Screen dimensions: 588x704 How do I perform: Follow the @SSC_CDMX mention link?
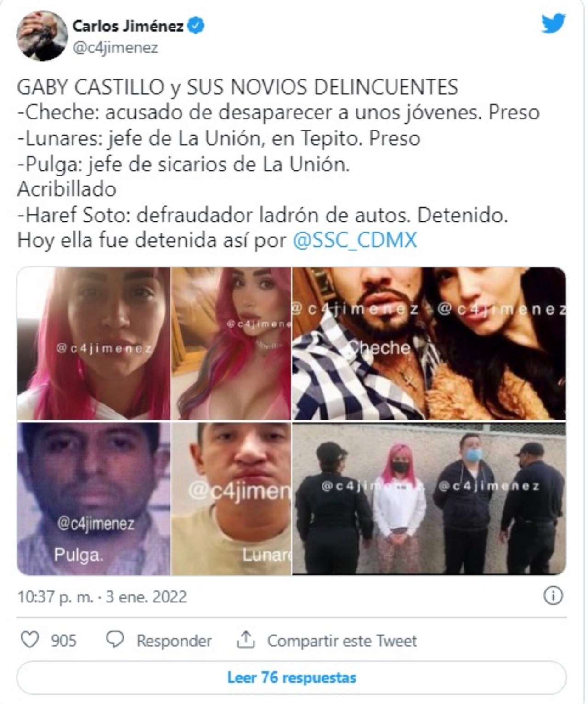click(x=355, y=240)
